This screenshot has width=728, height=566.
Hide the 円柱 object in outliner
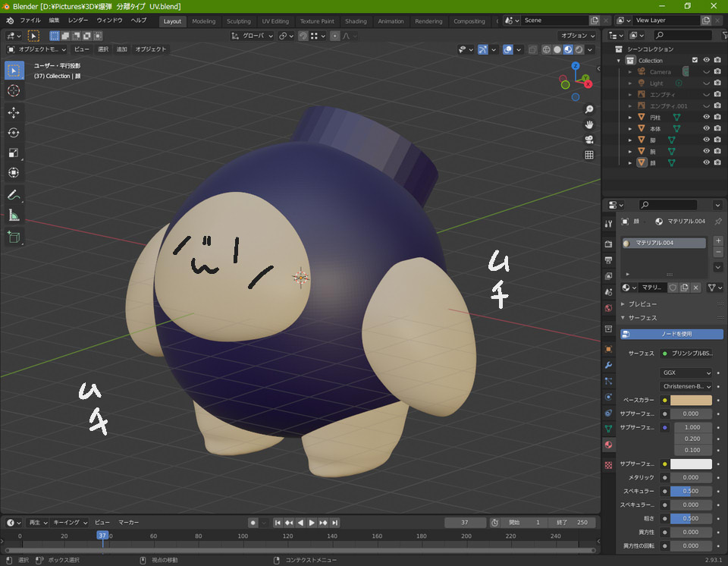pyautogui.click(x=706, y=118)
